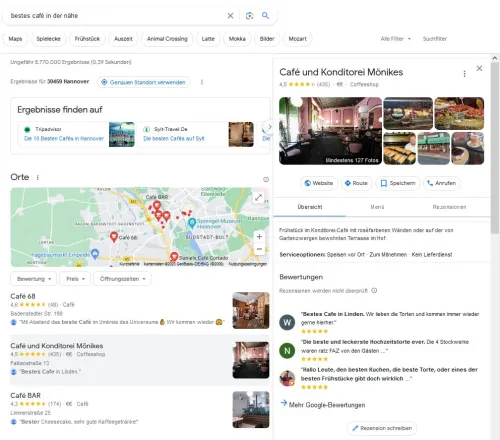This screenshot has height=440, width=500.
Task: Click Website button for Café Mönikes
Action: (x=319, y=183)
